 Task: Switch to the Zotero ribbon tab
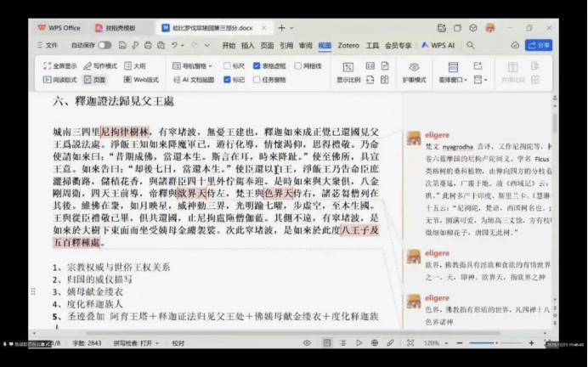348,45
